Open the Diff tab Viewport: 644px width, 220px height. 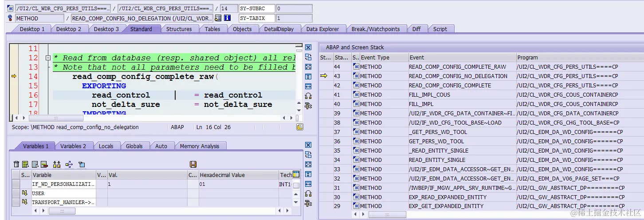(x=416, y=29)
